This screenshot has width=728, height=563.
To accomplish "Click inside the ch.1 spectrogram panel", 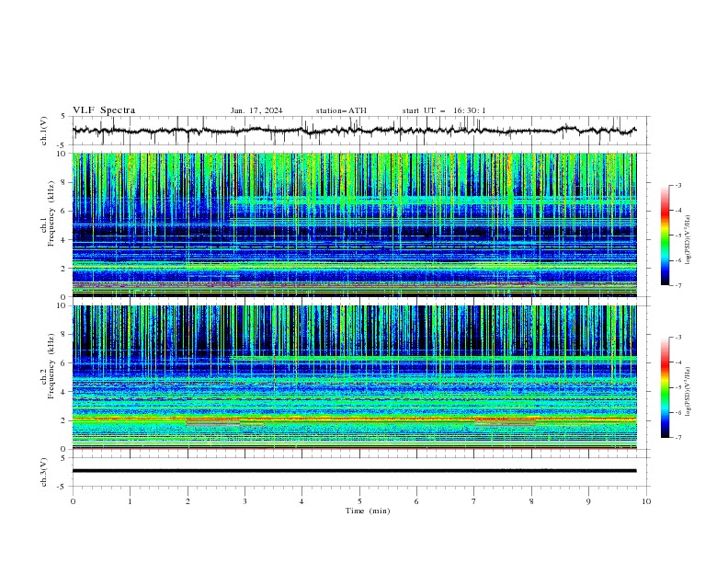I will pos(354,224).
